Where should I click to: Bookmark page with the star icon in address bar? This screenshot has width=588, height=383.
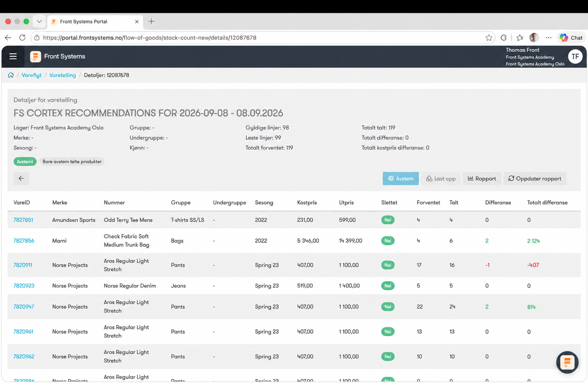(x=489, y=37)
